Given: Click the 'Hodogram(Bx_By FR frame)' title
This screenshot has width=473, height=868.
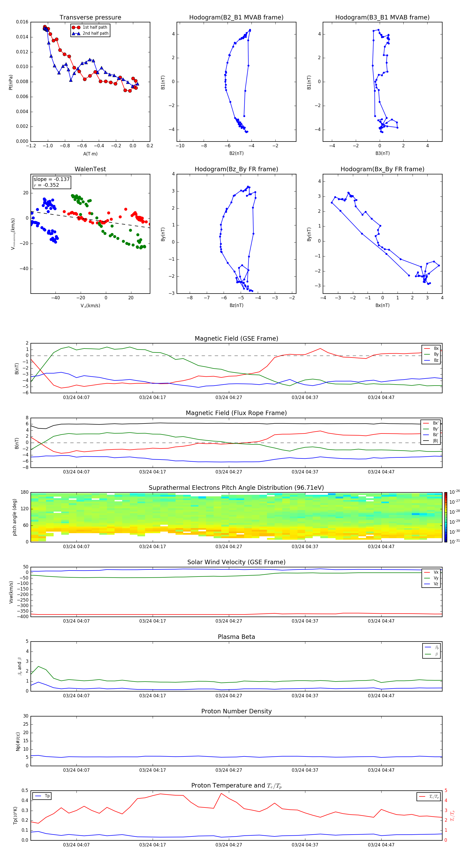Looking at the screenshot, I should tap(382, 169).
